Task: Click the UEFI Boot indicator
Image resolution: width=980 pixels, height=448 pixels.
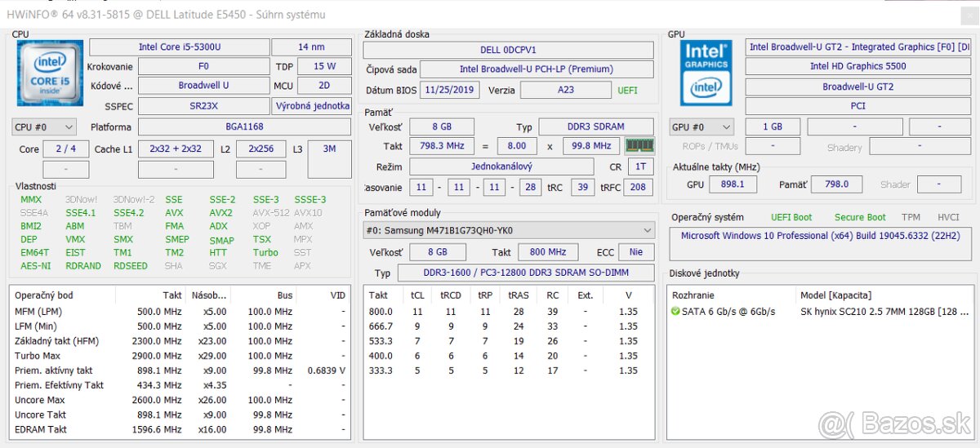Action: coord(791,217)
